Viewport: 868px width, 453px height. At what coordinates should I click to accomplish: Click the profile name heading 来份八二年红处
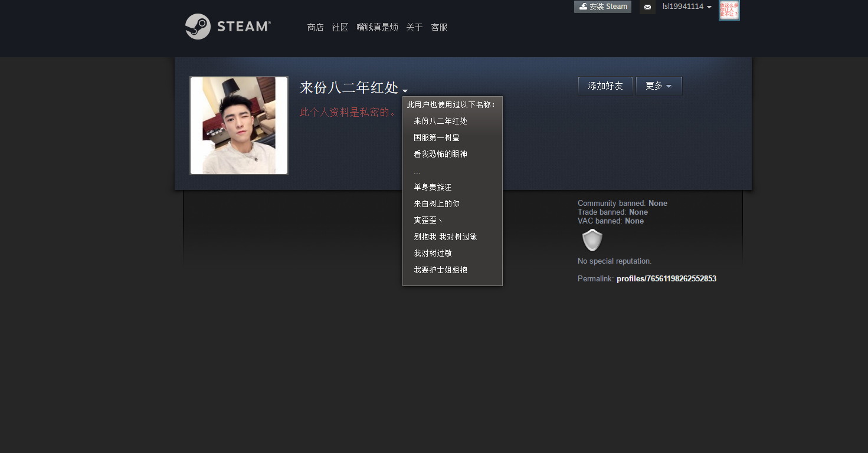pos(349,87)
